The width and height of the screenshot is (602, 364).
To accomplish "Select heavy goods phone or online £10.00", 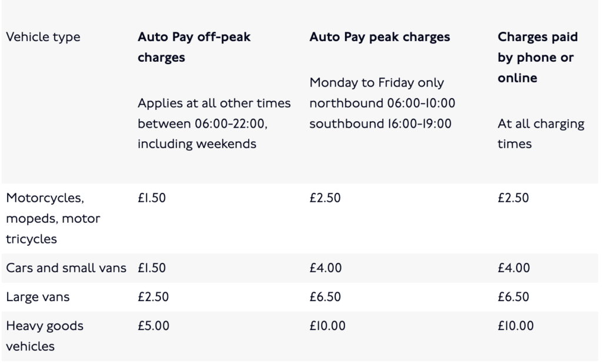I will coord(516,326).
